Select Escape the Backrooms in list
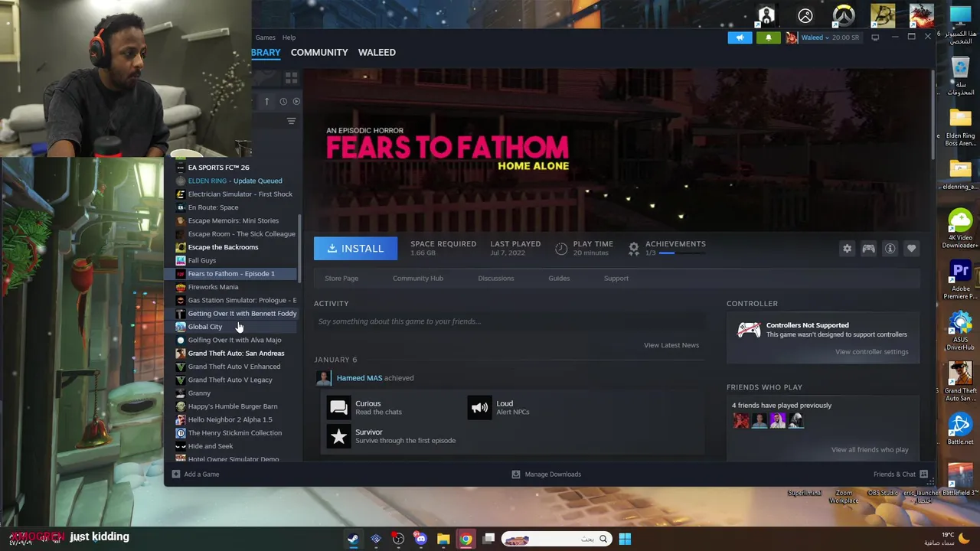This screenshot has width=980, height=551. click(x=236, y=247)
